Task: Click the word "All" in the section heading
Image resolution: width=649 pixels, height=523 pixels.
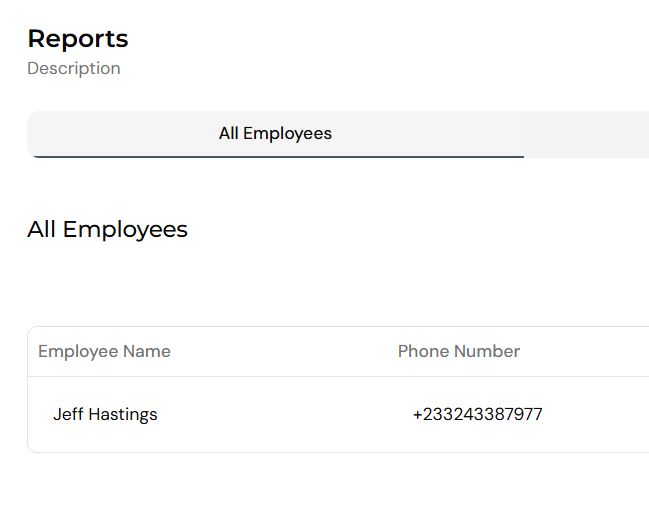Action: 41,229
